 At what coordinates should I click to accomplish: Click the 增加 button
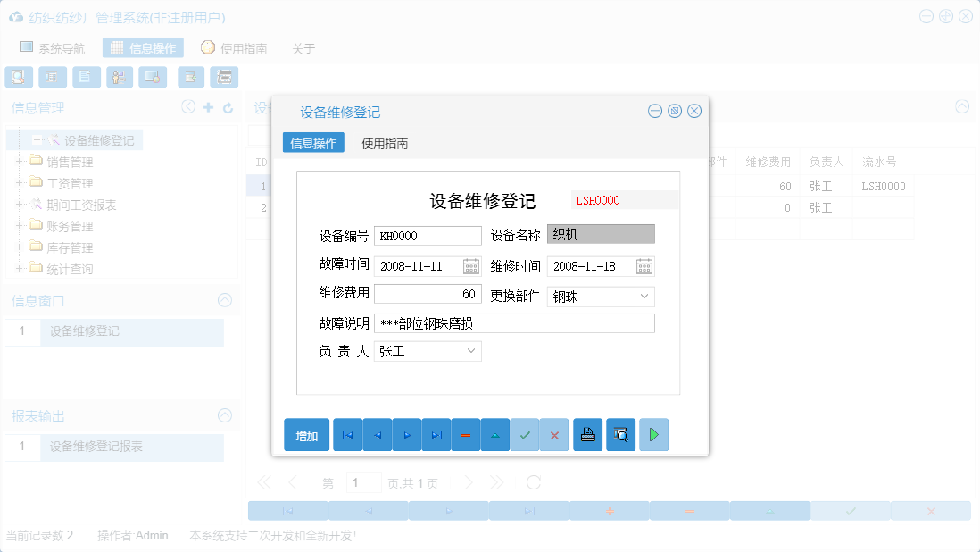[306, 434]
